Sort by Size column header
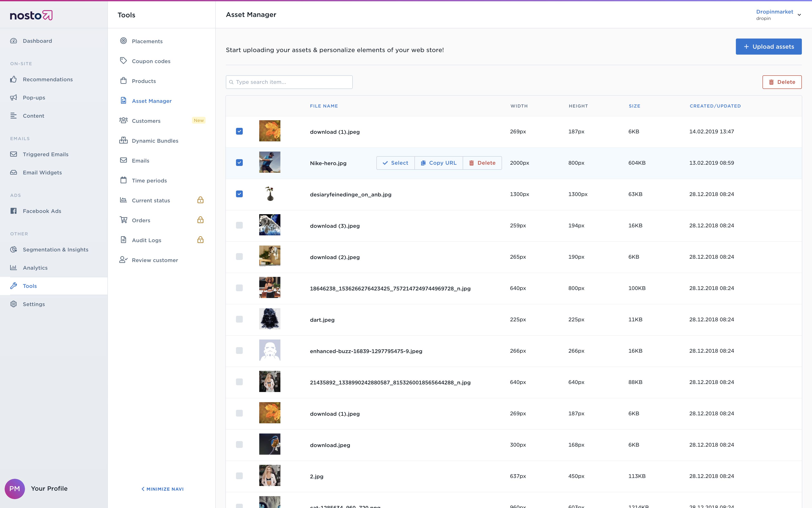The image size is (812, 508). coord(634,106)
